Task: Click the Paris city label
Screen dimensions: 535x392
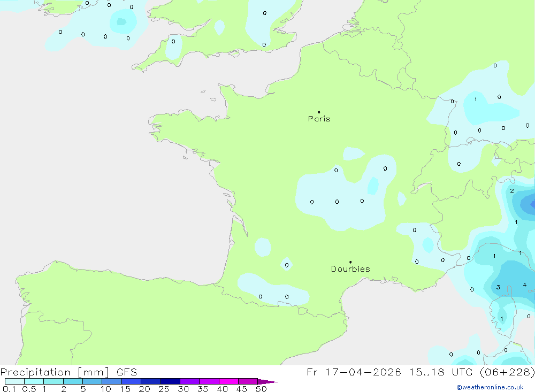Action: (x=319, y=119)
